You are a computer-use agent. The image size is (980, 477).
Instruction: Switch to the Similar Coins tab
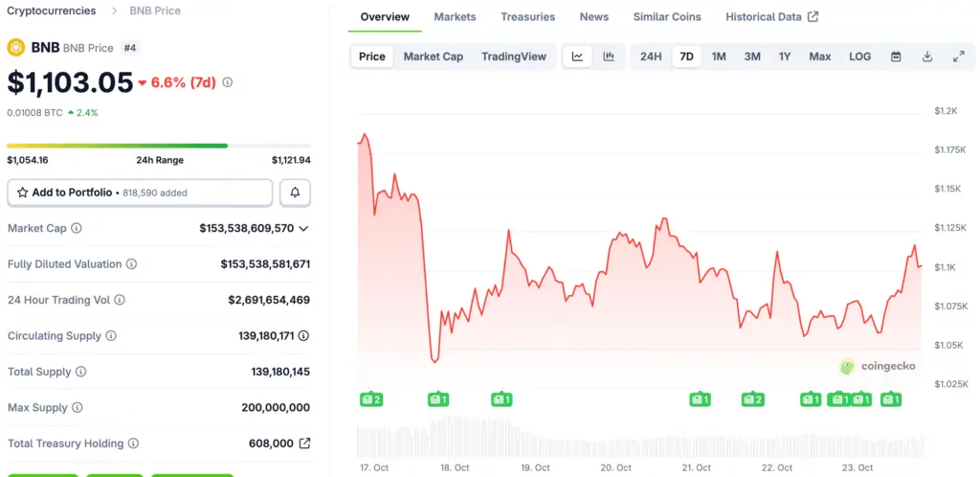(666, 17)
